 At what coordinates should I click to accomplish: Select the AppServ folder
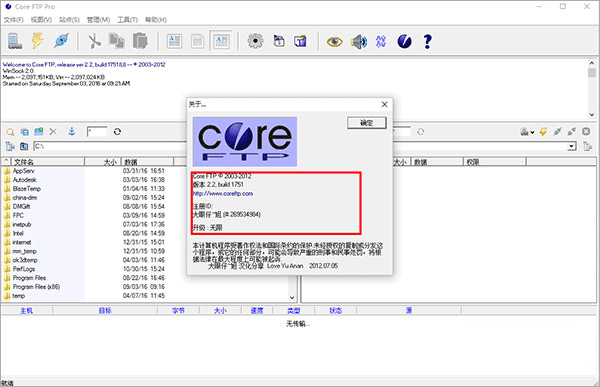(x=23, y=171)
